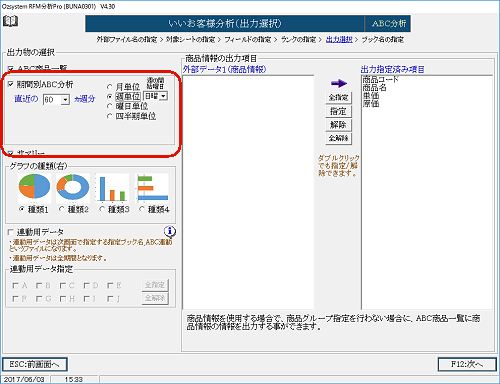The width and height of the screenshot is (500, 384).
Task: Toggle the disabled checkbox B
Action: point(39,285)
